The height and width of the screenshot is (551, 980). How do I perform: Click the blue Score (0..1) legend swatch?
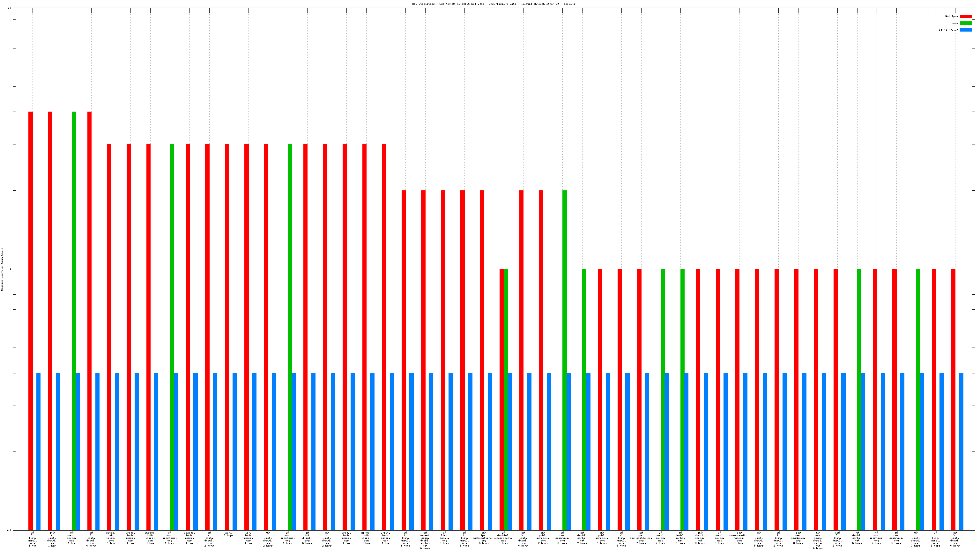click(x=966, y=30)
